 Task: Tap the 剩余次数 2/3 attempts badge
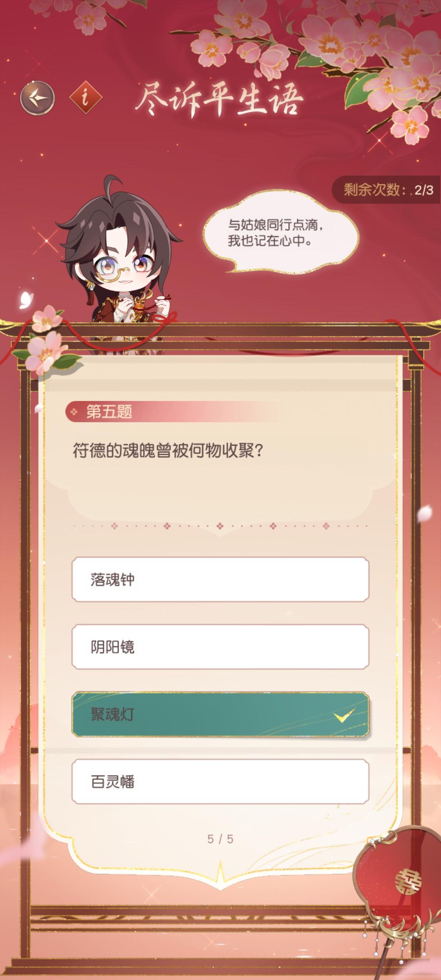386,189
